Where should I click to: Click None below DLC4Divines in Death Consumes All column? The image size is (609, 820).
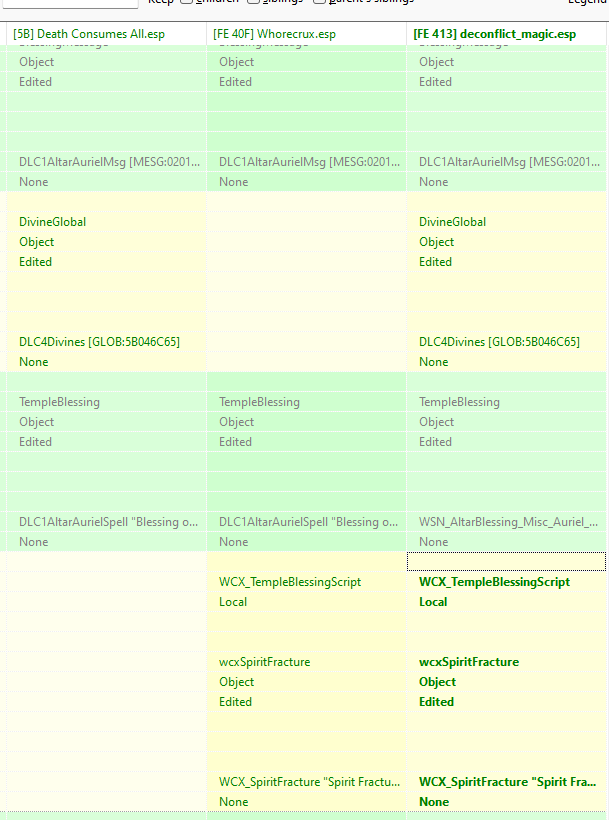pos(33,362)
